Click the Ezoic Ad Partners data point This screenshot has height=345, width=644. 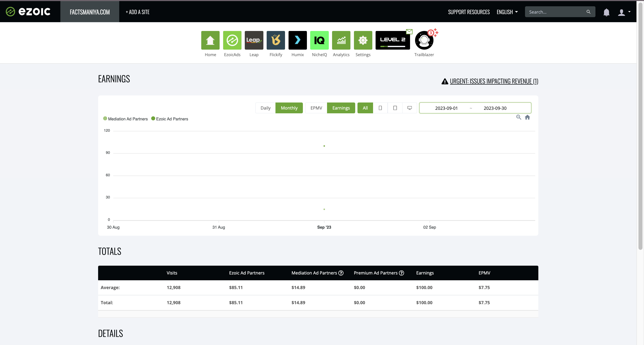pyautogui.click(x=324, y=146)
